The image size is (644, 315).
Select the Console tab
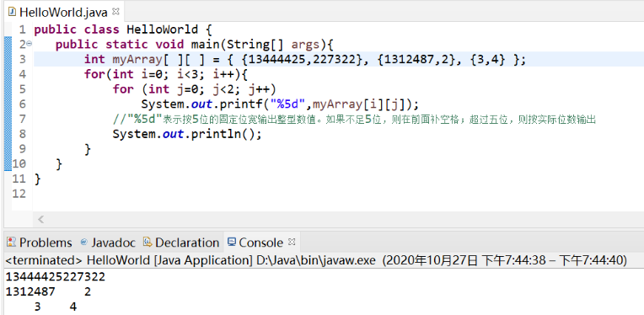(x=260, y=243)
